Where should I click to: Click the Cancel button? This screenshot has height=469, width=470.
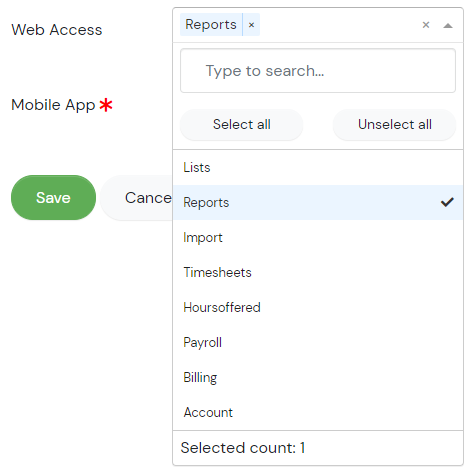tap(137, 198)
